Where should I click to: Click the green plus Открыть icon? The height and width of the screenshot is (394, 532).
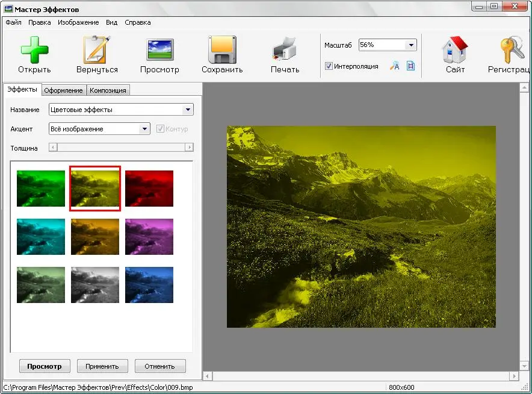pyautogui.click(x=34, y=50)
